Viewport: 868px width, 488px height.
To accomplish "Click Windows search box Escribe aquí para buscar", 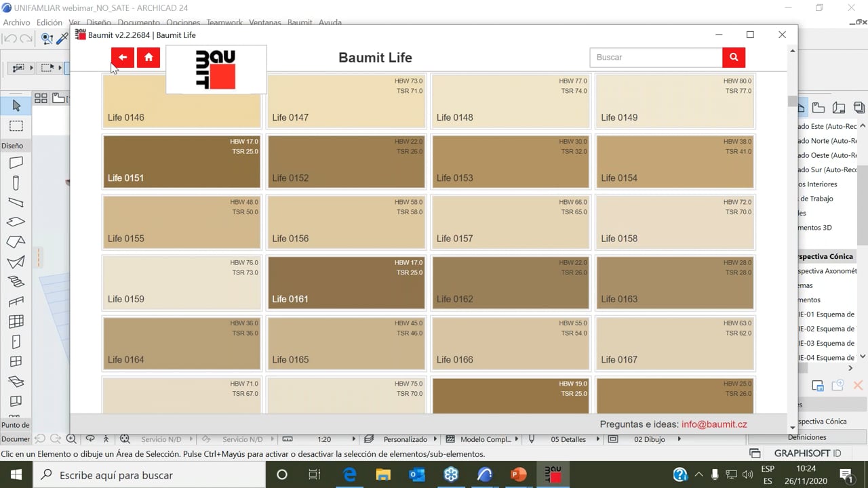I will coord(149,474).
